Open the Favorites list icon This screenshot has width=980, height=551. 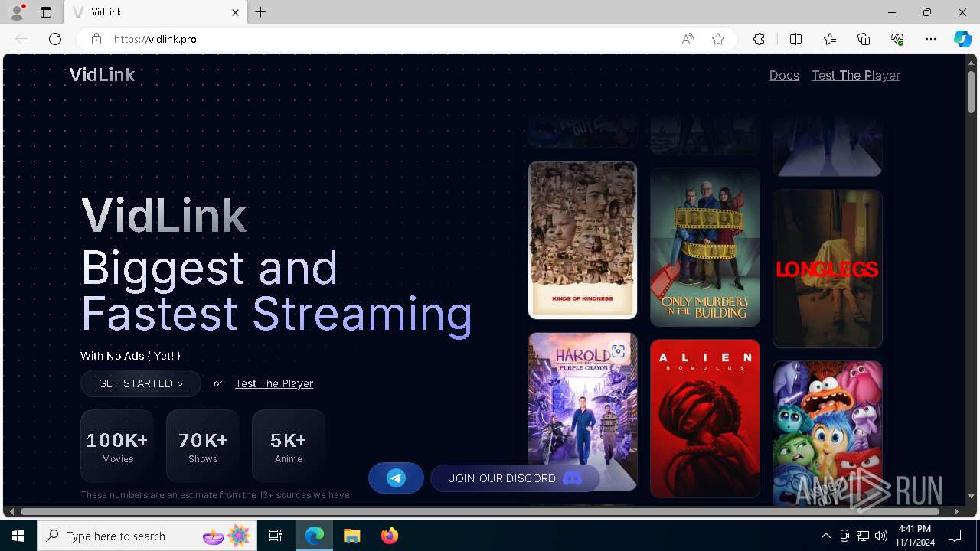[x=830, y=39]
